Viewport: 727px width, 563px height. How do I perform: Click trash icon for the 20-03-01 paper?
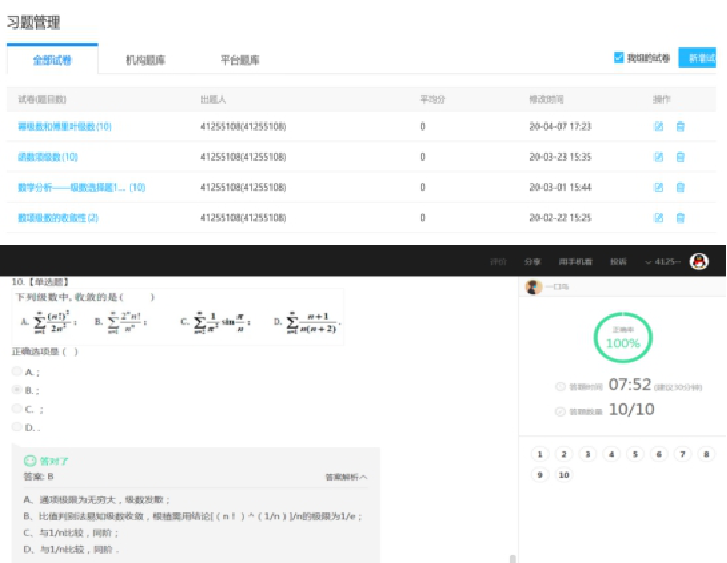pyautogui.click(x=681, y=187)
